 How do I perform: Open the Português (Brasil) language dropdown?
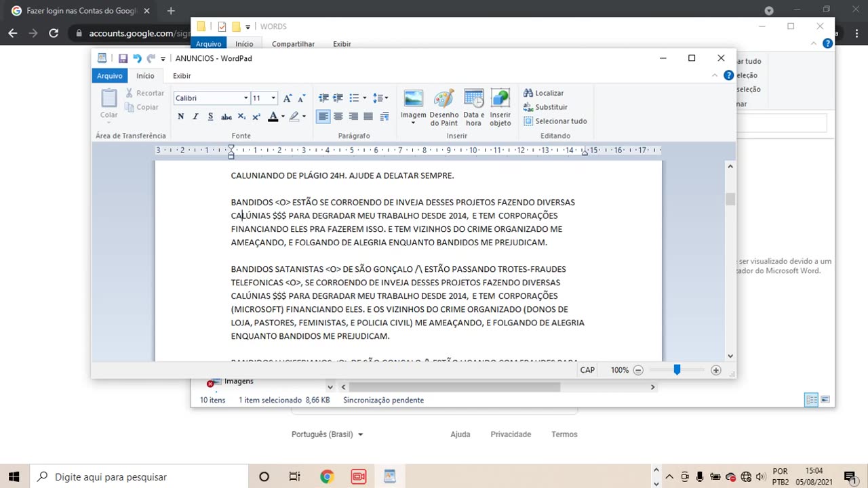pyautogui.click(x=327, y=434)
